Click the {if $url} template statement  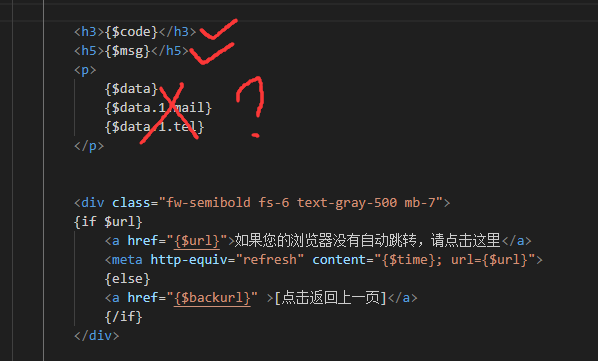tap(108, 222)
